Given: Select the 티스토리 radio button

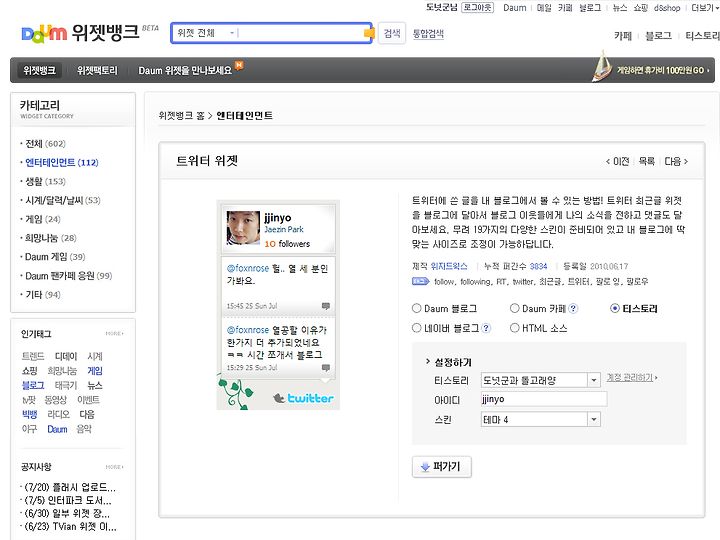Looking at the screenshot, I should coord(615,309).
